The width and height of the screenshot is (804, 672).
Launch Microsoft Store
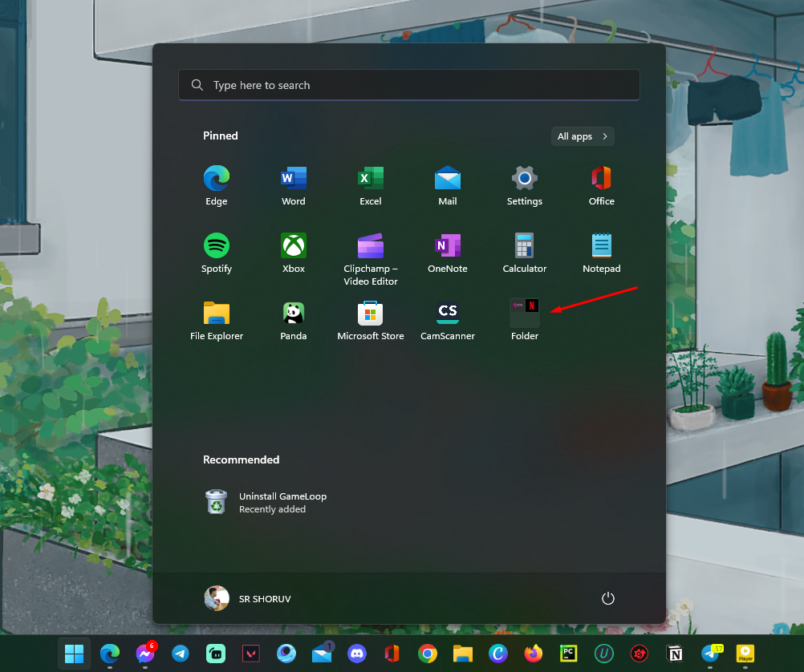click(x=371, y=313)
